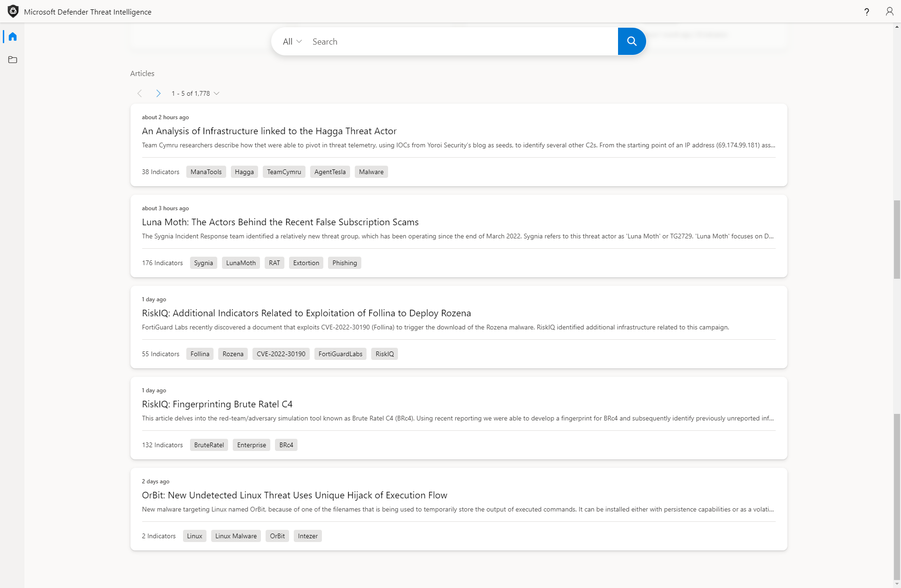Image resolution: width=901 pixels, height=588 pixels.
Task: Select the LunaMoth tag
Action: pyautogui.click(x=241, y=263)
